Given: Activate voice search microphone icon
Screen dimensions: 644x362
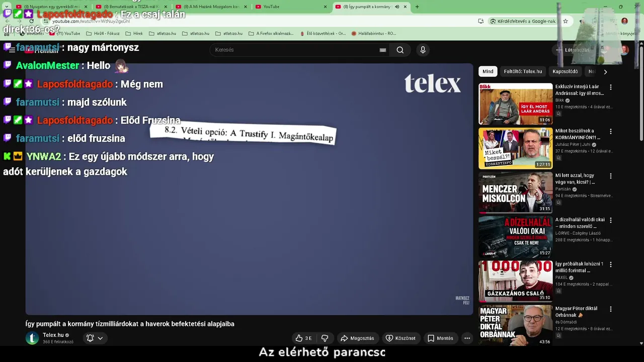Looking at the screenshot, I should (x=423, y=50).
